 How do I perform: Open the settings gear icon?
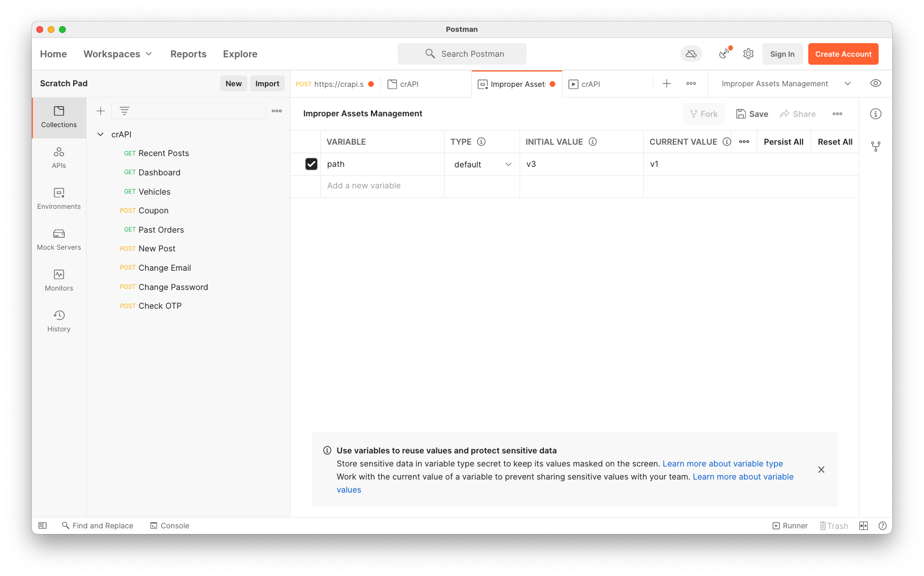tap(749, 54)
